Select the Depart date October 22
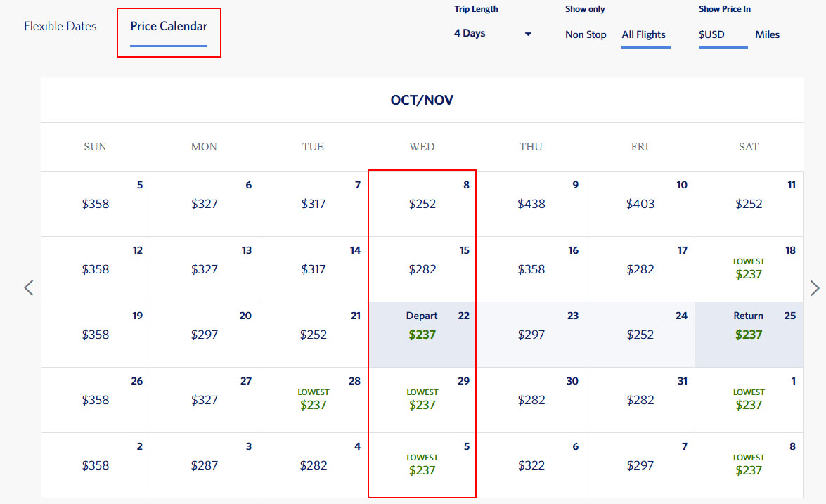826x504 pixels. [422, 335]
